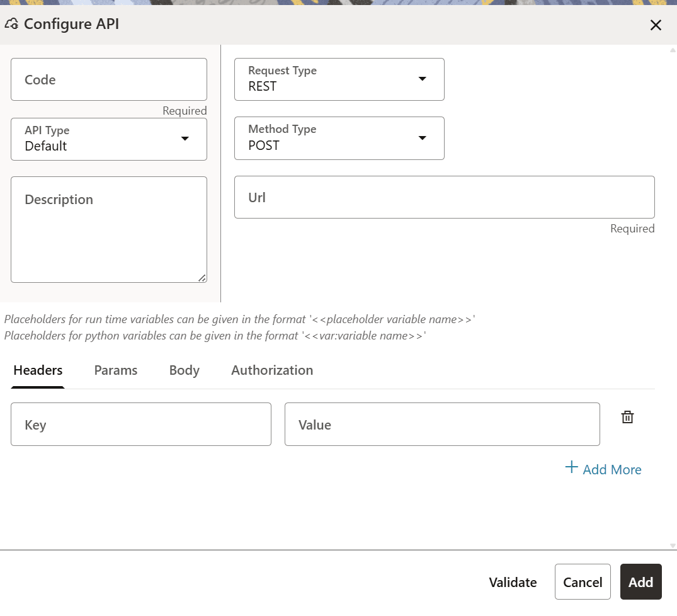This screenshot has height=616, width=677.
Task: Close the Configure API dialog
Action: pos(656,26)
